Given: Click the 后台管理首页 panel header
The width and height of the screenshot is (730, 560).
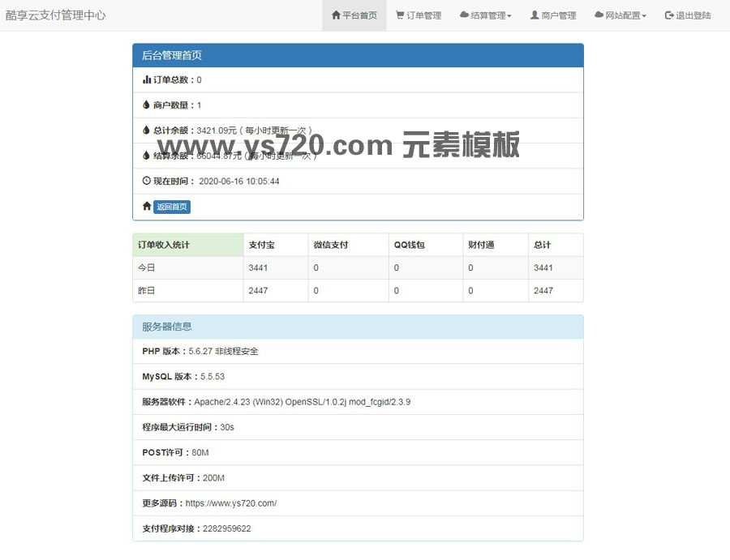Looking at the screenshot, I should (x=358, y=55).
